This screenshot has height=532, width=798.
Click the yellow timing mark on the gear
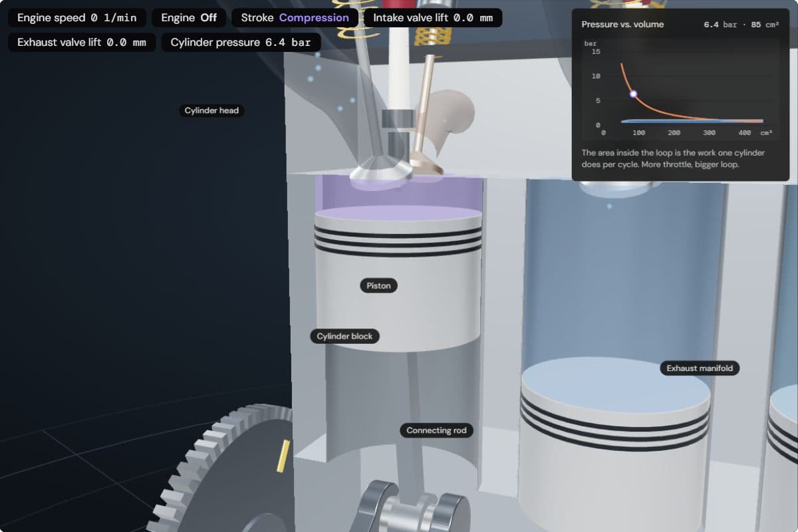click(x=283, y=456)
